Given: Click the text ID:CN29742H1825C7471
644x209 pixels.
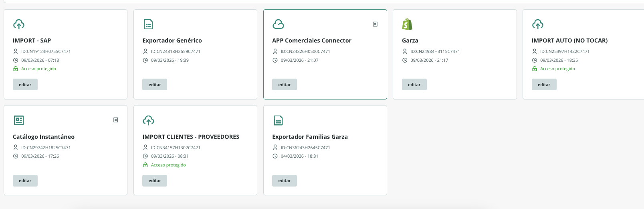Looking at the screenshot, I should point(46,148).
